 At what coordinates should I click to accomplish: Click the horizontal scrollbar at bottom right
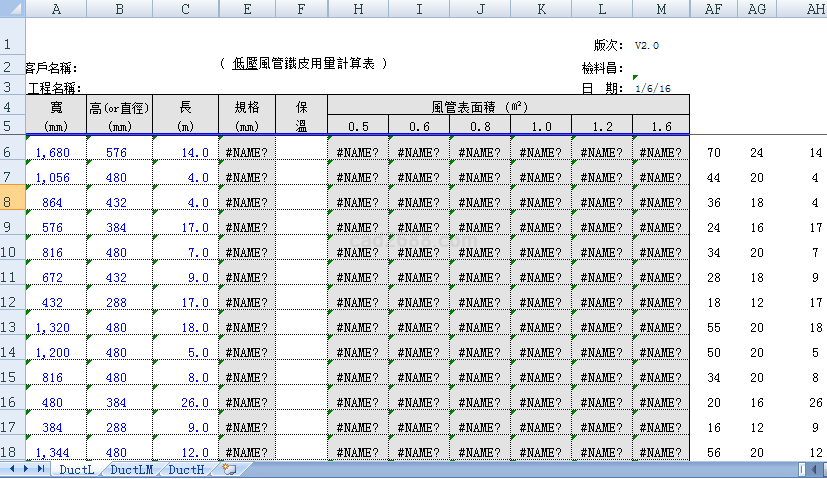pos(812,469)
